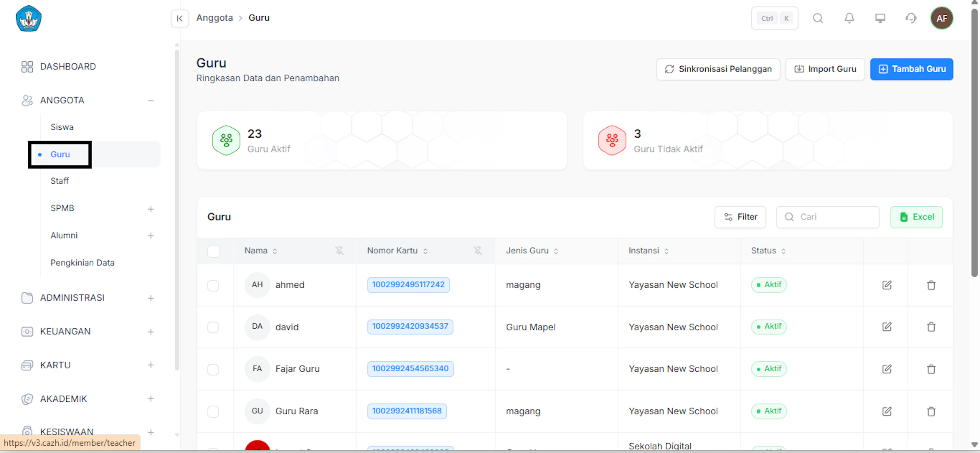Sort table by Status column
This screenshot has height=453, width=980.
[x=783, y=251]
